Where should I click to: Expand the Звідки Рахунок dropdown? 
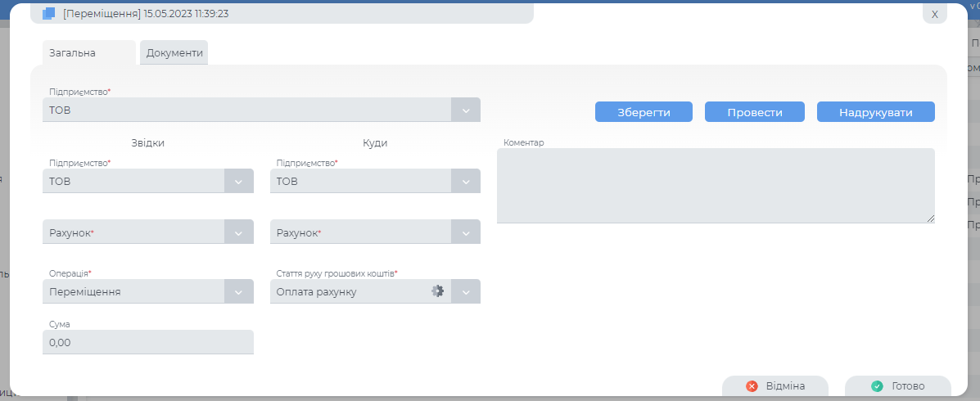[x=238, y=232]
